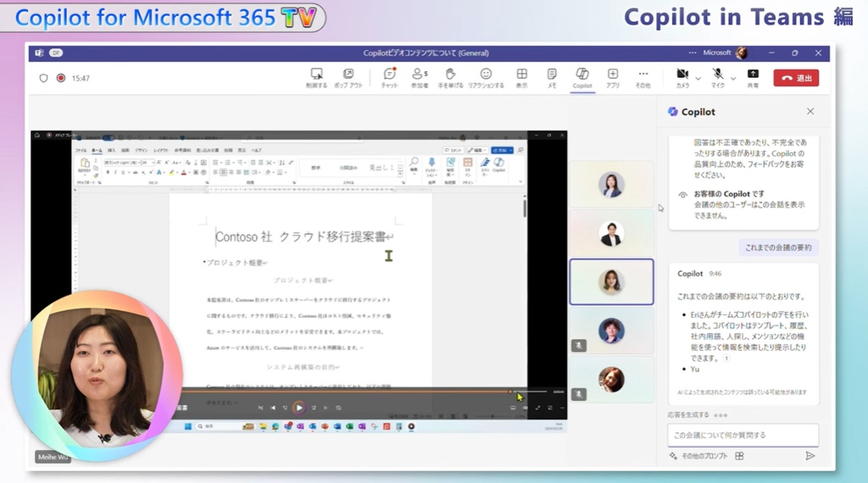
Task: Open the Chat (チャット) panel
Action: tap(389, 78)
